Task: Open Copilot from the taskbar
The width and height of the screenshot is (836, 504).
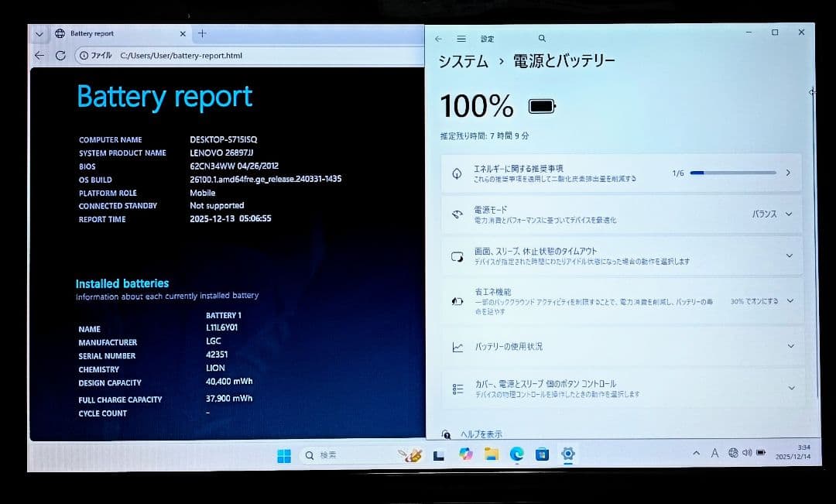Action: pyautogui.click(x=465, y=455)
